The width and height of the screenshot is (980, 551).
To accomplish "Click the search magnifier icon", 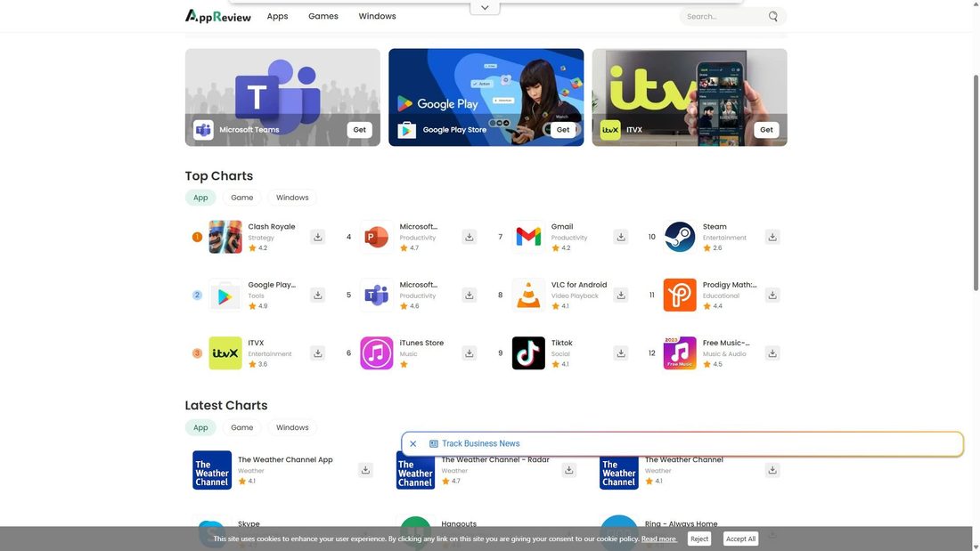I will [773, 16].
